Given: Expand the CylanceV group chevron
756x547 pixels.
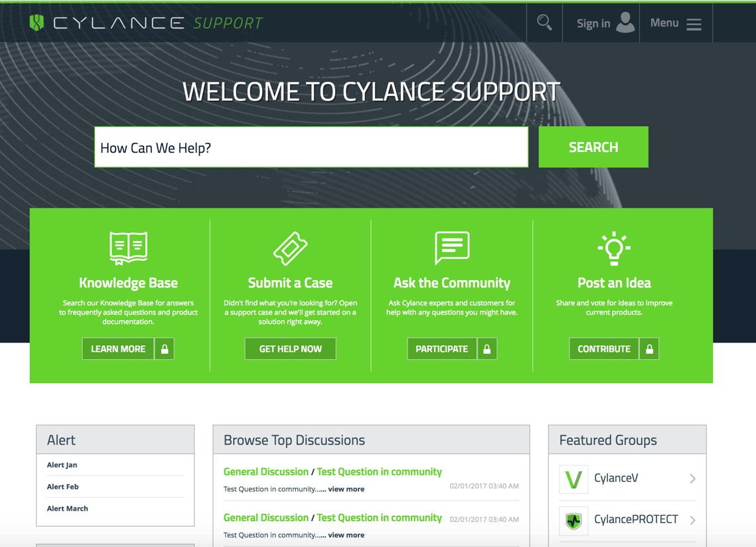Looking at the screenshot, I should point(692,479).
